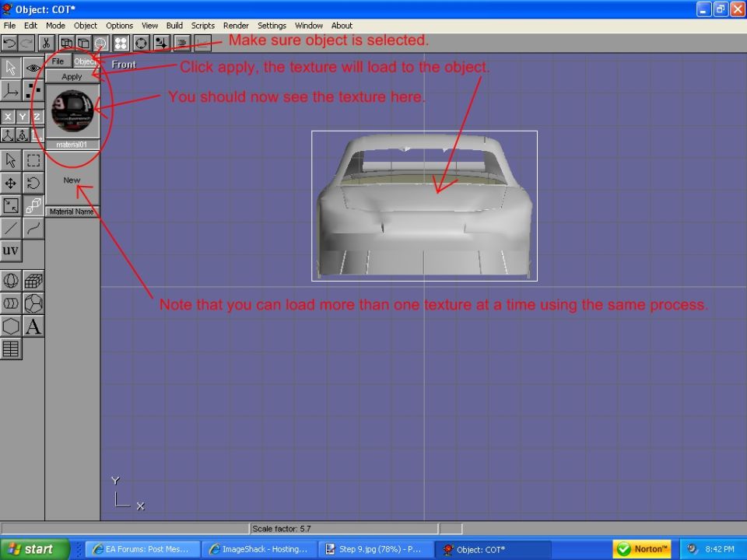Choose the uniform scale cubes tool

click(33, 205)
